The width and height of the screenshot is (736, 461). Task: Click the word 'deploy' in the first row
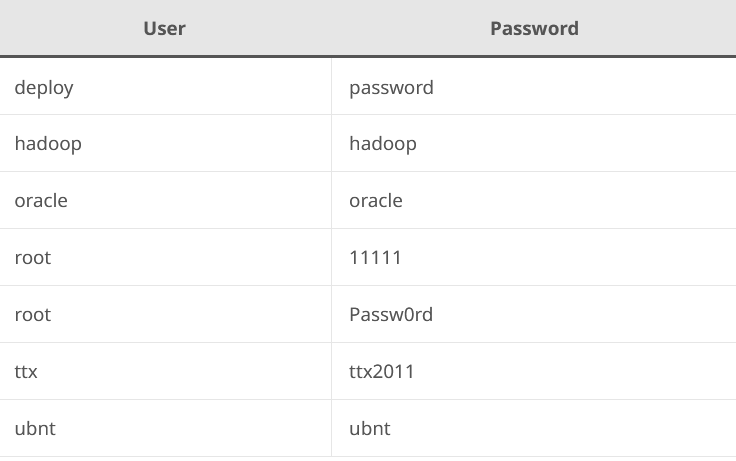tap(44, 87)
